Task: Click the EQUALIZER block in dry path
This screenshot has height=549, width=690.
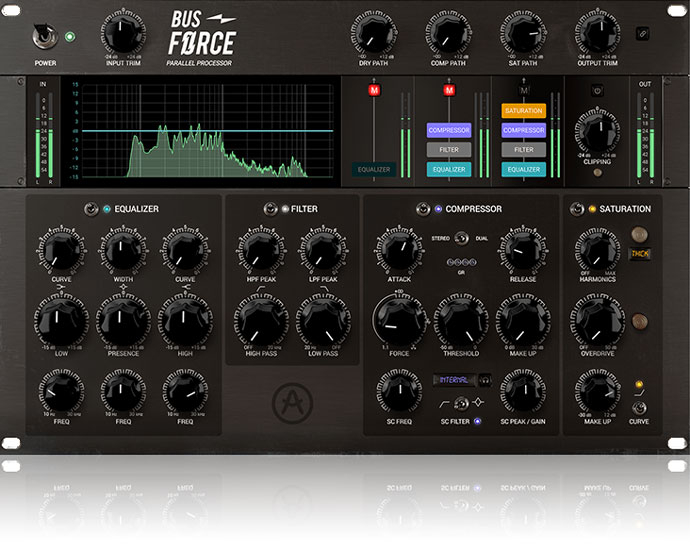Action: click(375, 169)
